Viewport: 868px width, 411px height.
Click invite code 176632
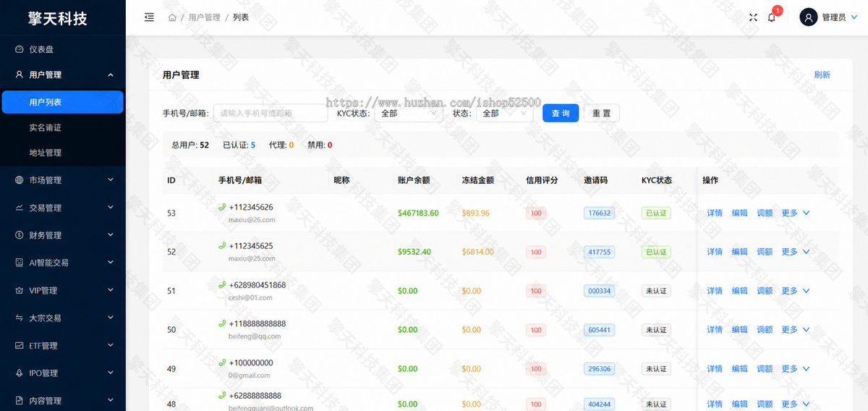click(x=599, y=213)
